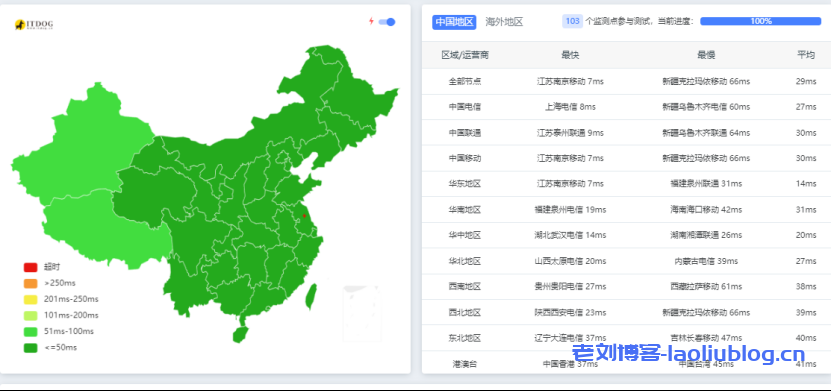This screenshot has height=391, width=831.
Task: Click the 福建泉州联通 31ms cell
Action: coord(706,184)
